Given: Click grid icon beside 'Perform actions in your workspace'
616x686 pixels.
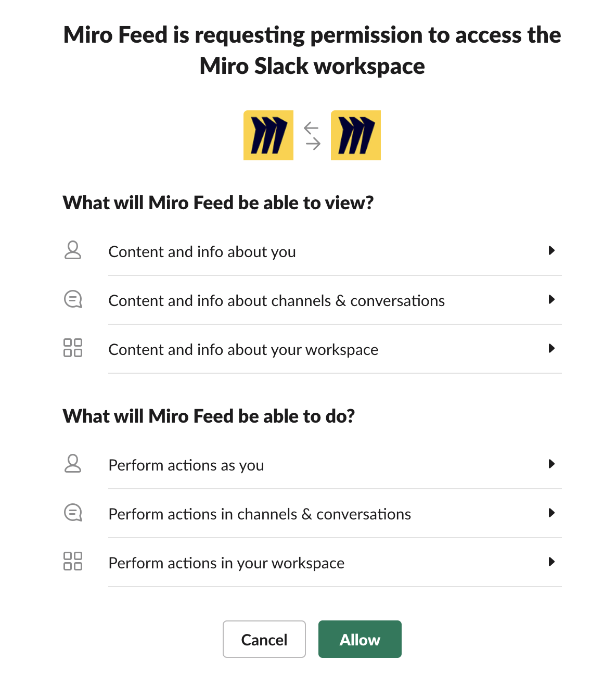Looking at the screenshot, I should tap(73, 561).
